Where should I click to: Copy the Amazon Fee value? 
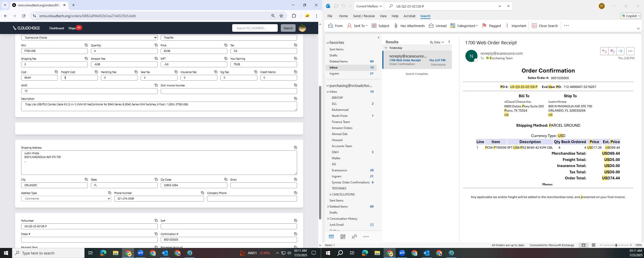[x=156, y=58]
